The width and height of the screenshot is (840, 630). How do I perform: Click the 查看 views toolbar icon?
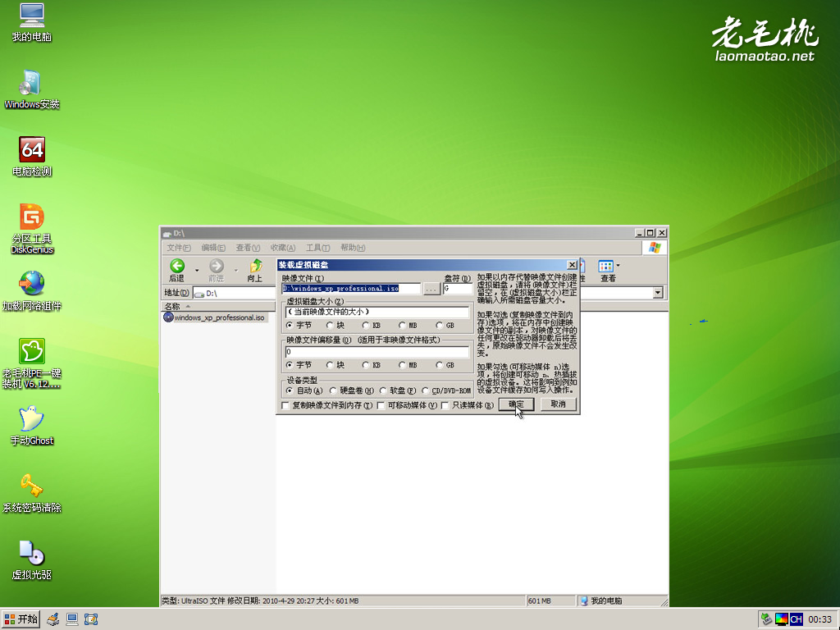click(606, 270)
